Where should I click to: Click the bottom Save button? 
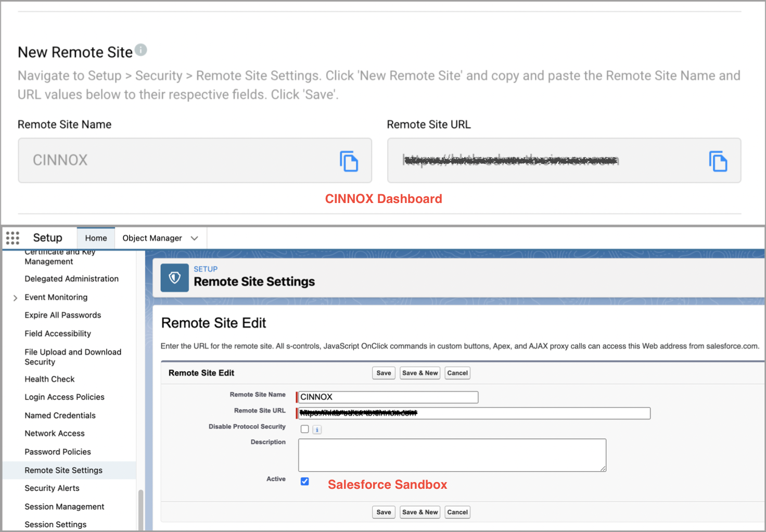click(x=384, y=512)
